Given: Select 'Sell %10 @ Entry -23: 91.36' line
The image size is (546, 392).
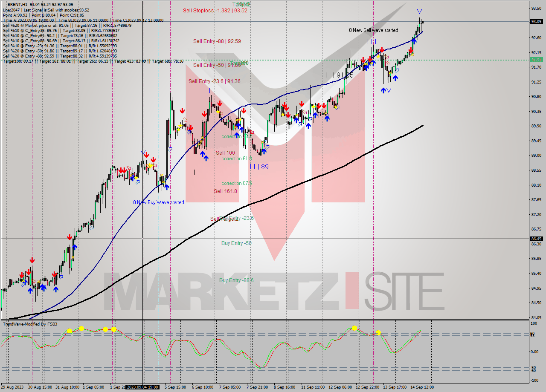Looking at the screenshot, I should 60,46.
